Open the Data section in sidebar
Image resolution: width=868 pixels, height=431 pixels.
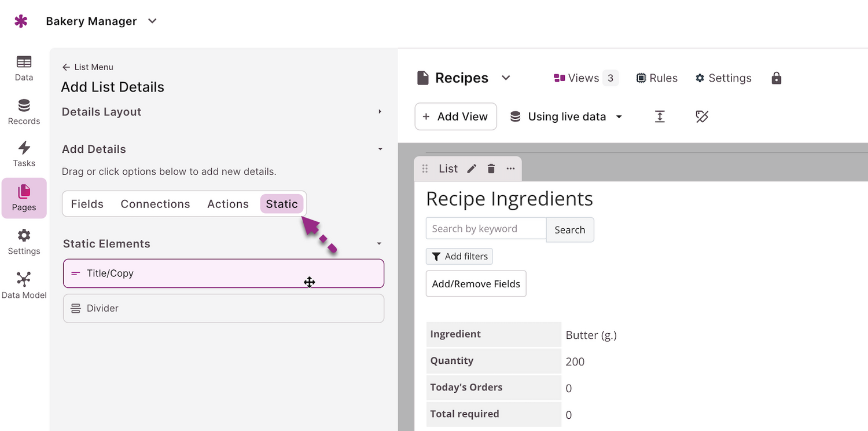pos(24,68)
